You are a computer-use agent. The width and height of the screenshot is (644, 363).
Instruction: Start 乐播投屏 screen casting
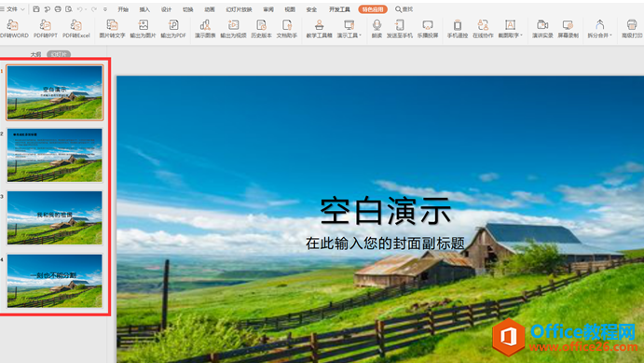tap(428, 29)
